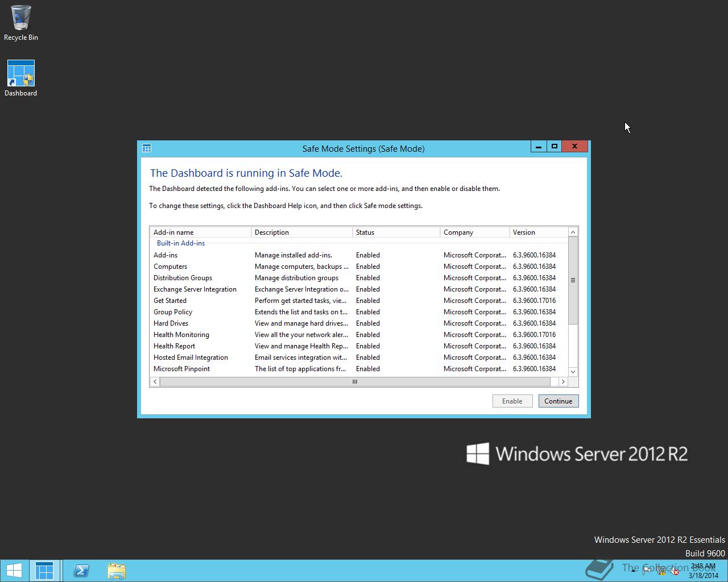The height and width of the screenshot is (582, 728).
Task: Open the Action Center flag icon
Action: pos(647,571)
